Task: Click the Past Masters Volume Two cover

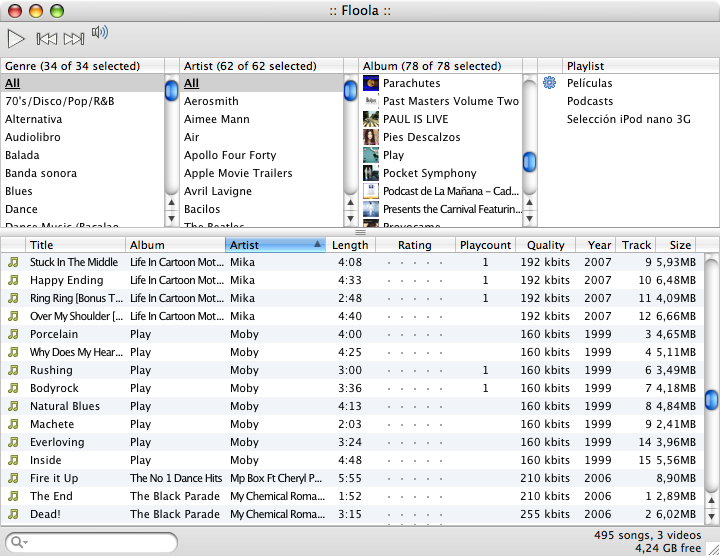Action: 371,101
